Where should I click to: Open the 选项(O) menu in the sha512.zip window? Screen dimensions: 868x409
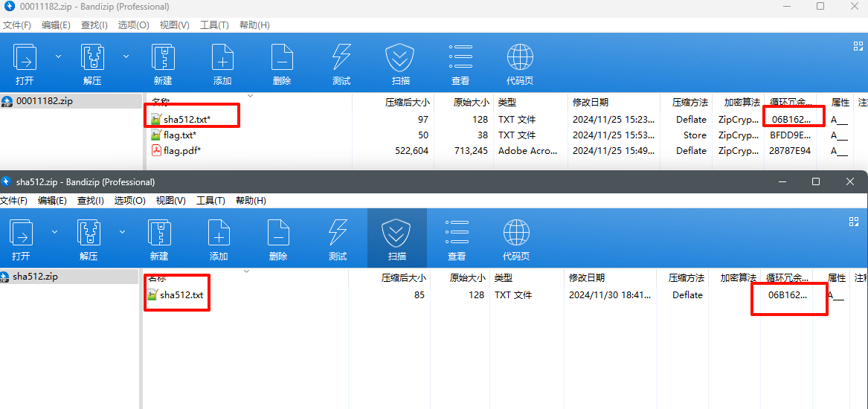coord(130,201)
